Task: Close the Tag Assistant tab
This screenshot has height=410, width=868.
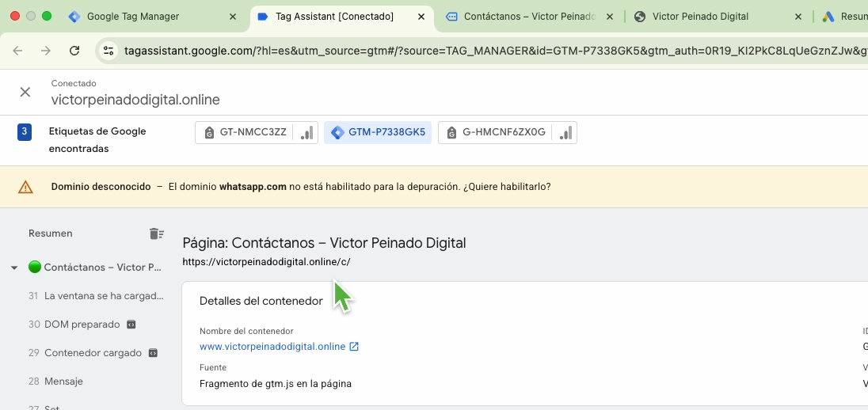Action: coord(421,17)
